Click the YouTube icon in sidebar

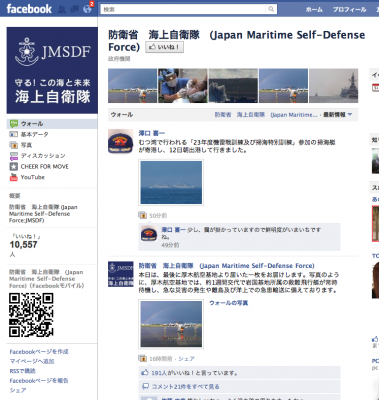coord(14,177)
